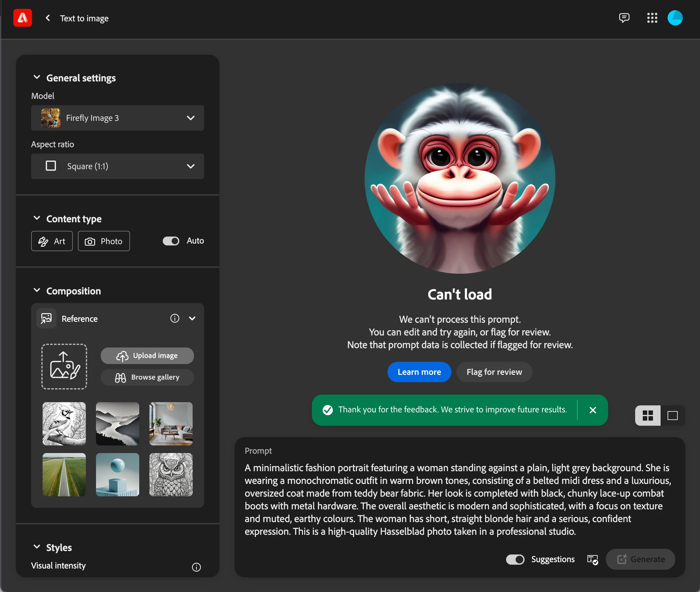Viewport: 700px width, 592px height.
Task: Open the apps grid launcher
Action: coord(652,18)
